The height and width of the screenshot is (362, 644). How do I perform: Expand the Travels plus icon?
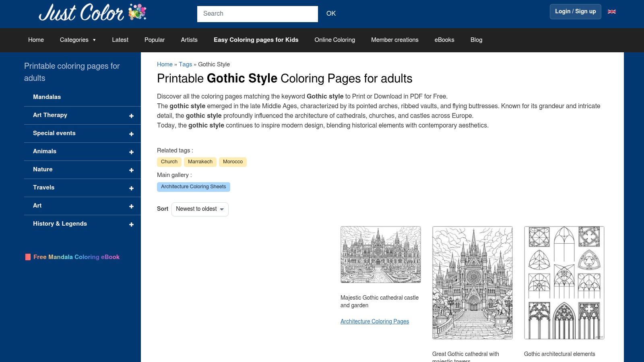131,188
